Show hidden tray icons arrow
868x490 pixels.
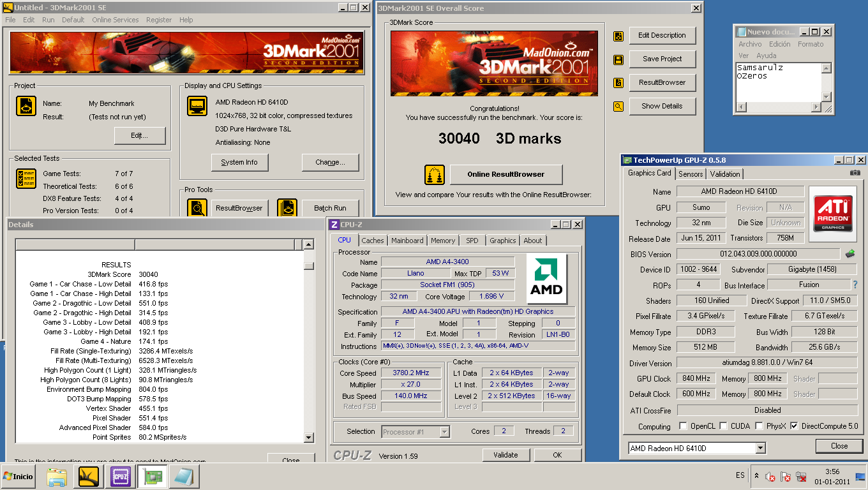(757, 476)
